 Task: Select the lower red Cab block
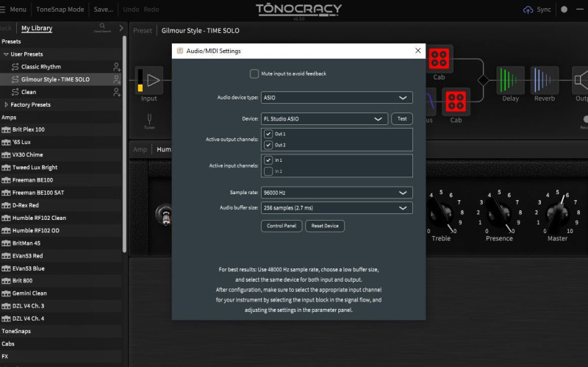click(x=456, y=101)
